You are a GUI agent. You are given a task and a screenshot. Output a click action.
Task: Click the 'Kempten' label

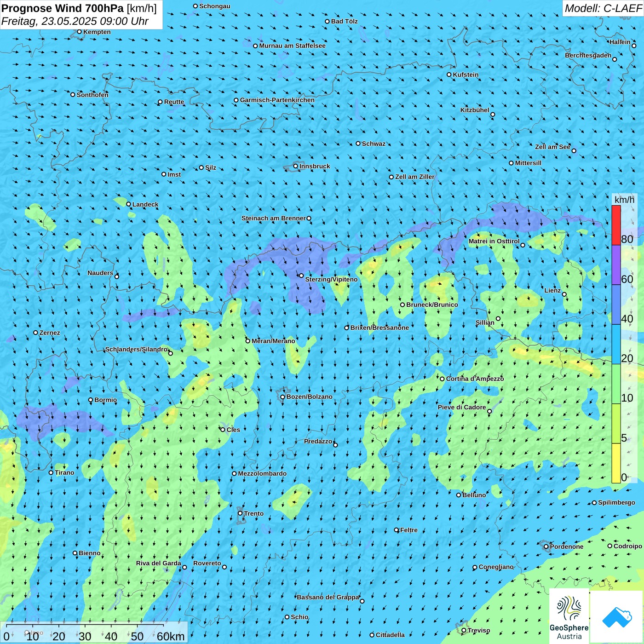pos(97,32)
